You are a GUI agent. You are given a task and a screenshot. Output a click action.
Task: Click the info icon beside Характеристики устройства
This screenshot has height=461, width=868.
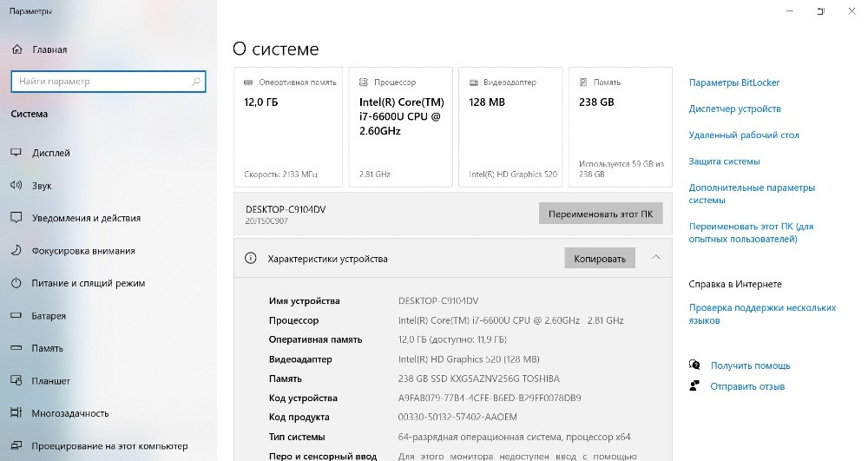tap(250, 258)
